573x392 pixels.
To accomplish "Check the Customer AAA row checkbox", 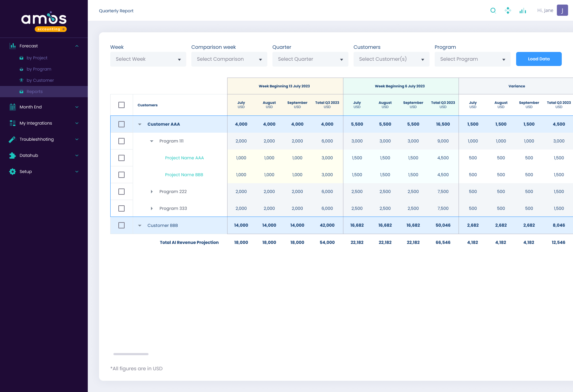I will (x=121, y=124).
